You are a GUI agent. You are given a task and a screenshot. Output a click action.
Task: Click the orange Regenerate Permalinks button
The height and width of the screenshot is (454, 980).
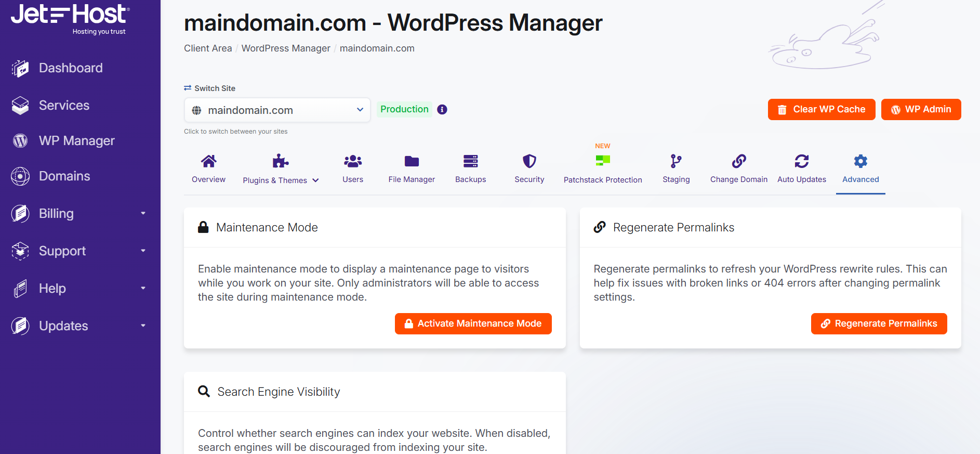(x=879, y=323)
